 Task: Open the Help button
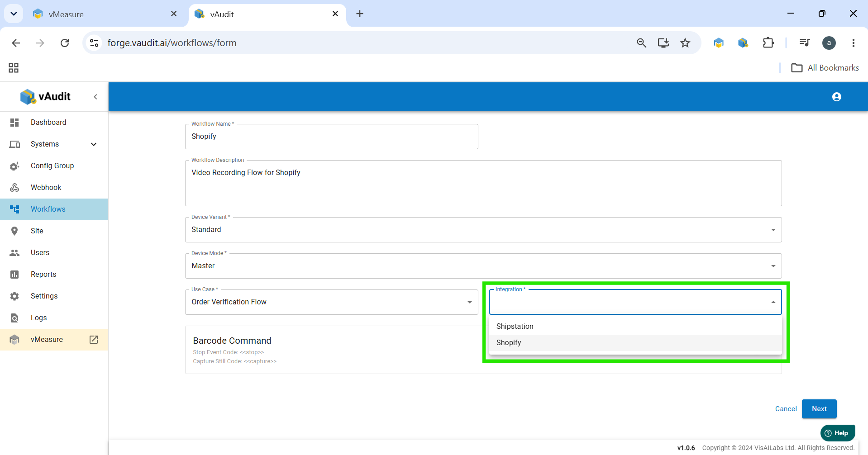pyautogui.click(x=838, y=433)
